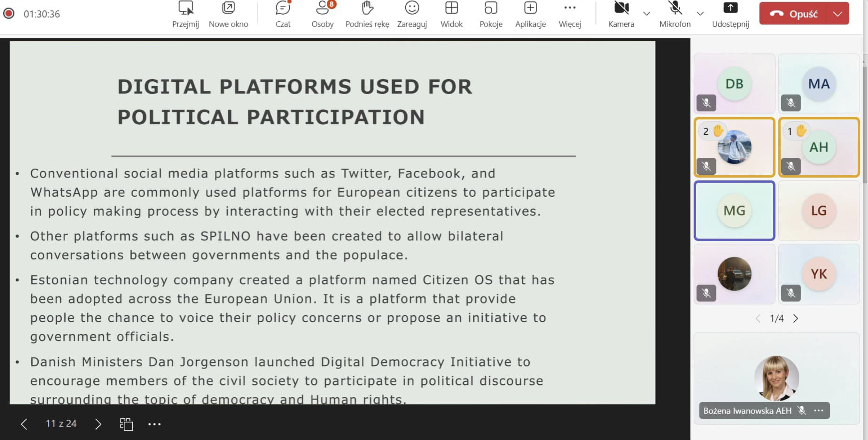Image resolution: width=868 pixels, height=440 pixels.
Task: Select the dark street photo participant tile
Action: click(734, 274)
